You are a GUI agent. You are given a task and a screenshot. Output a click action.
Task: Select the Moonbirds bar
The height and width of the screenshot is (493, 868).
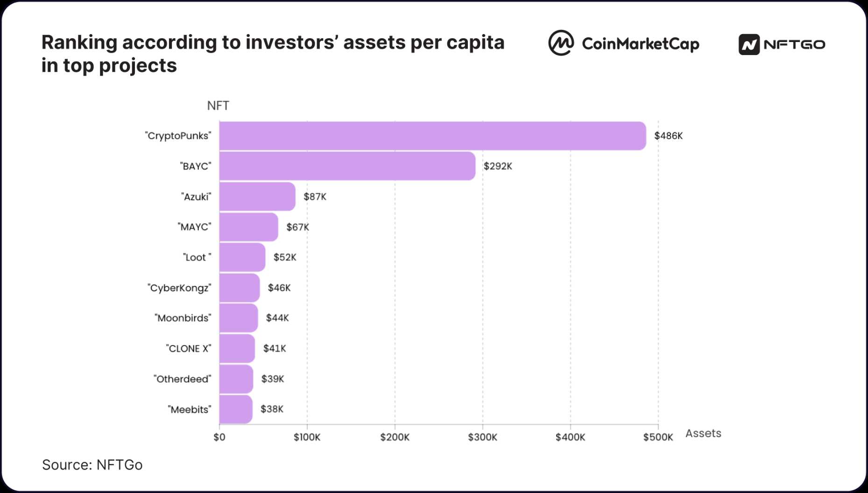pos(238,318)
